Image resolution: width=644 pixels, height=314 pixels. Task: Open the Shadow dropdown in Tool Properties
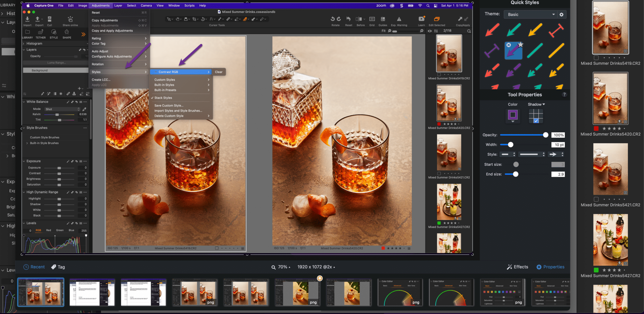click(536, 104)
